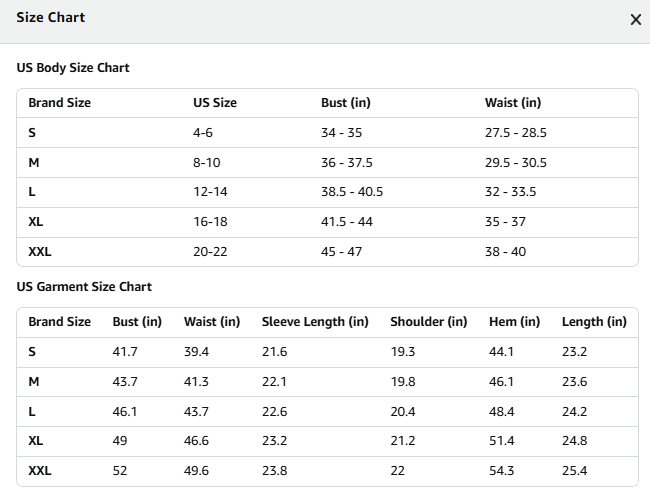Click the Length (in) column header
This screenshot has height=495, width=650.
[x=594, y=322]
